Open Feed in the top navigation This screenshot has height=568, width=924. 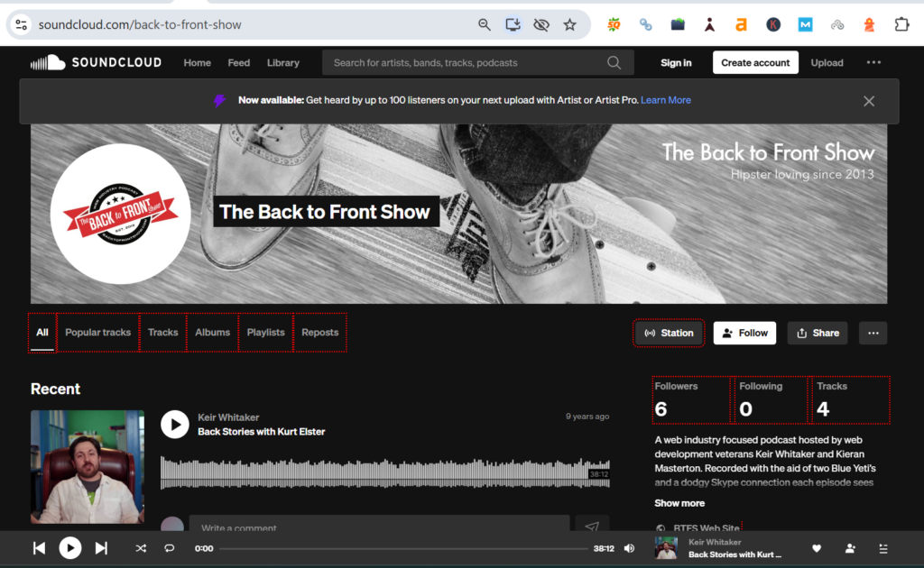pos(238,62)
